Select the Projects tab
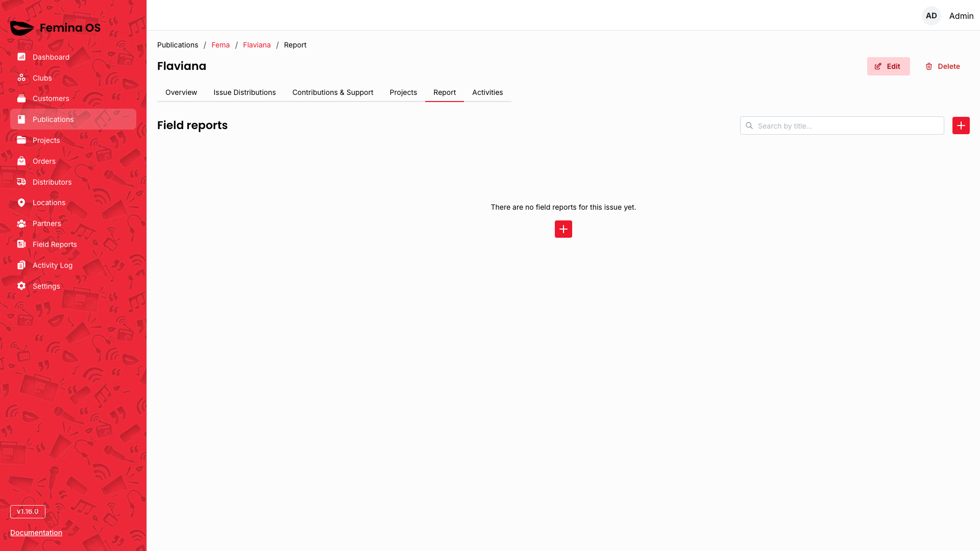 coord(403,92)
